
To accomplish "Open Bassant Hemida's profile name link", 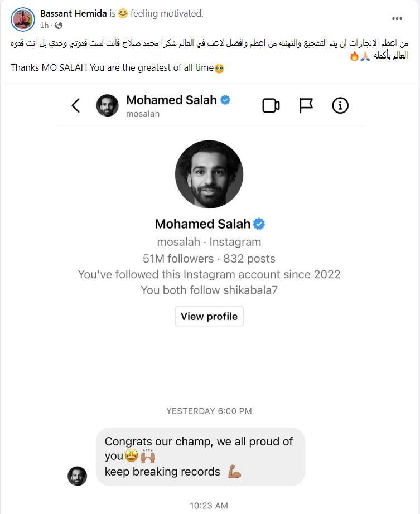I will [x=73, y=13].
